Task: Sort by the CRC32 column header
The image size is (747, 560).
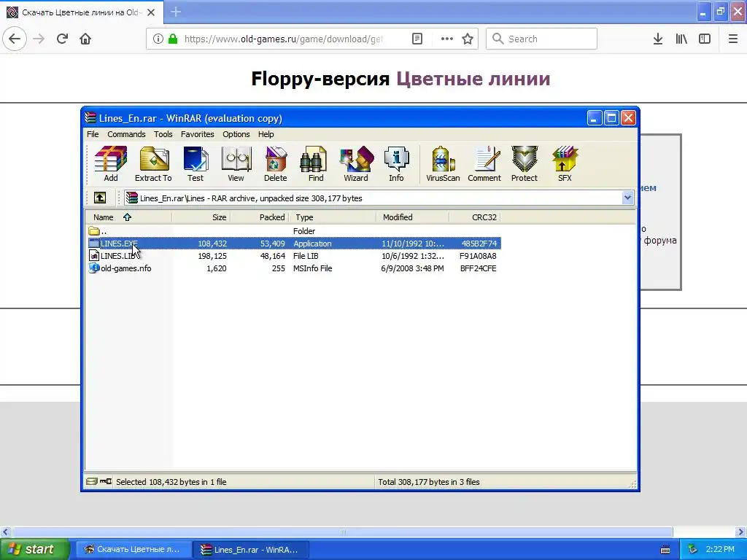Action: coord(474,217)
